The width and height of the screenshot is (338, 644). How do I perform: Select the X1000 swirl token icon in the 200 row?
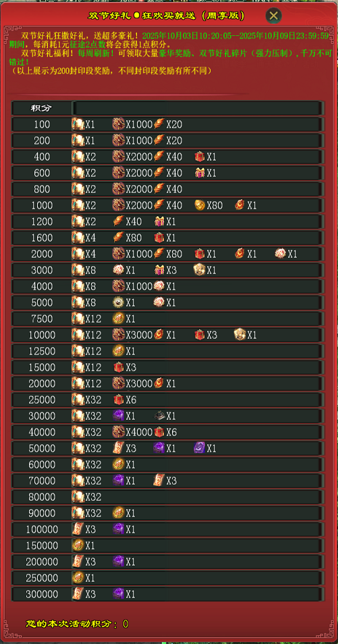point(119,140)
